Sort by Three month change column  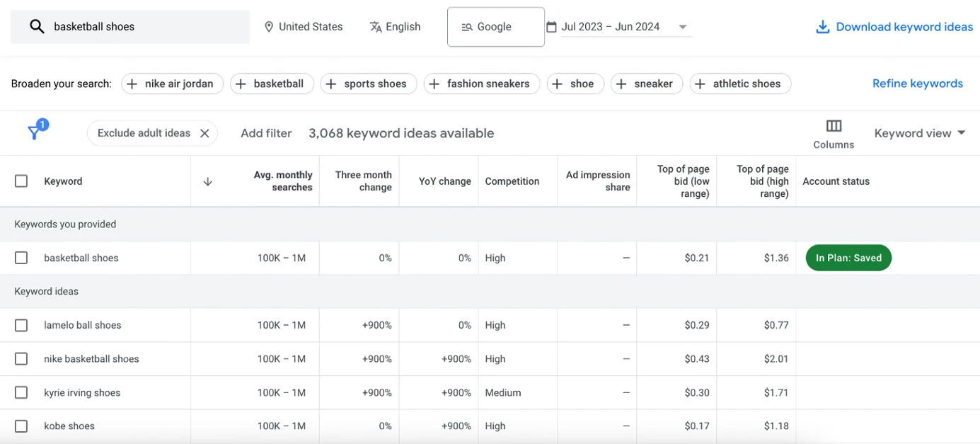[364, 181]
